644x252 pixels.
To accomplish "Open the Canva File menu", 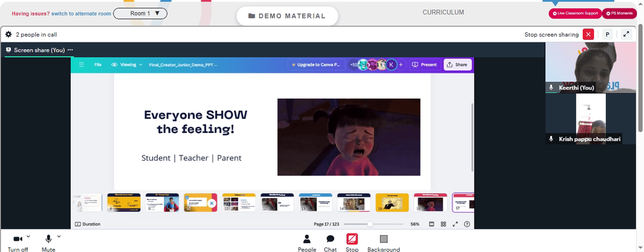I will click(98, 65).
